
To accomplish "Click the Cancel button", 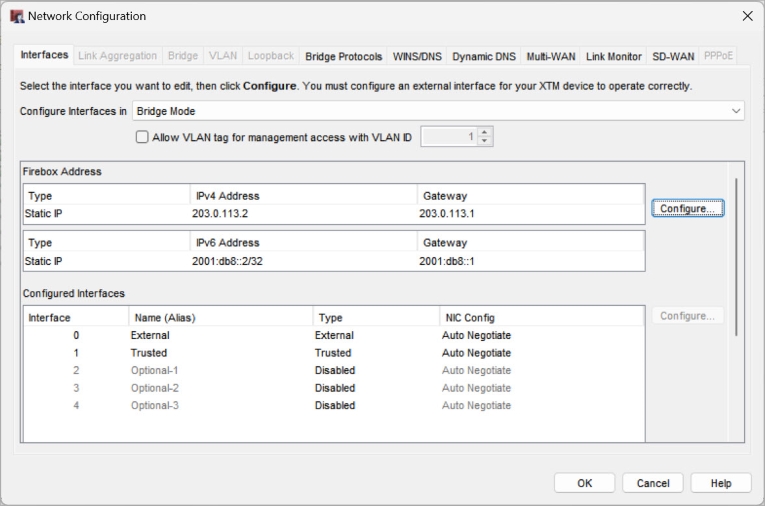I will coord(653,483).
